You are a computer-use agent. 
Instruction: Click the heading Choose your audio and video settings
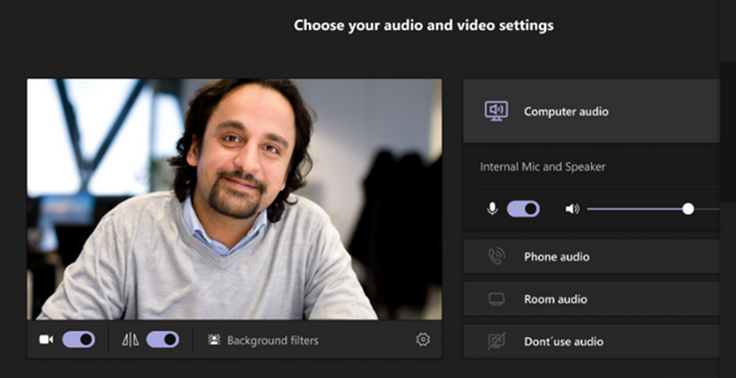click(x=424, y=25)
